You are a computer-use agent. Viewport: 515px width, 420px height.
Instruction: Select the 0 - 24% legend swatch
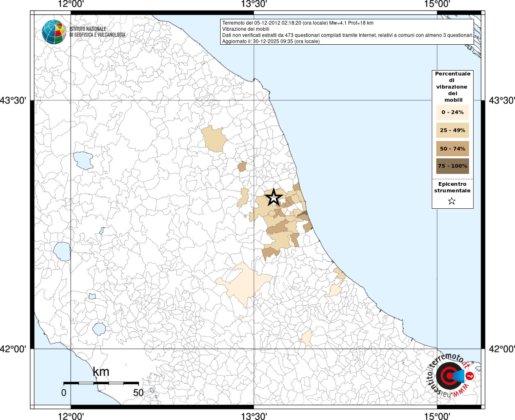point(452,112)
